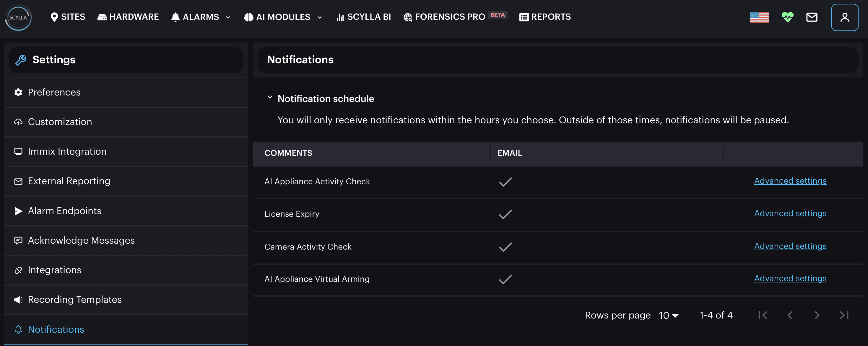The height and width of the screenshot is (346, 868).
Task: Click the Immix Integration monitor icon
Action: [18, 151]
